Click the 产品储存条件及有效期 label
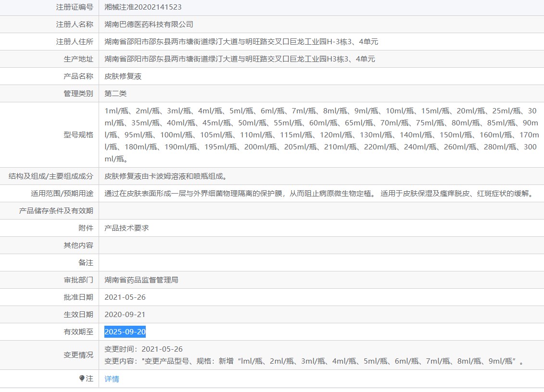544x392 pixels. pyautogui.click(x=56, y=211)
